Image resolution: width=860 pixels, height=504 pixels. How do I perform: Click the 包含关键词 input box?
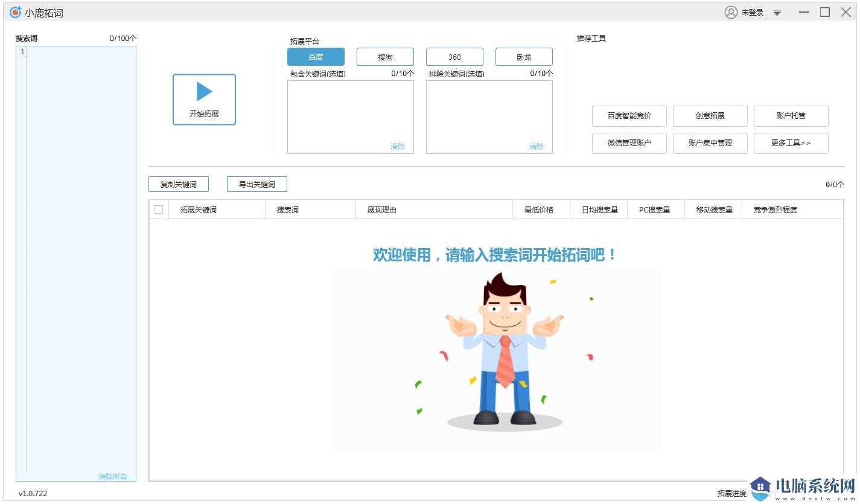pos(351,117)
